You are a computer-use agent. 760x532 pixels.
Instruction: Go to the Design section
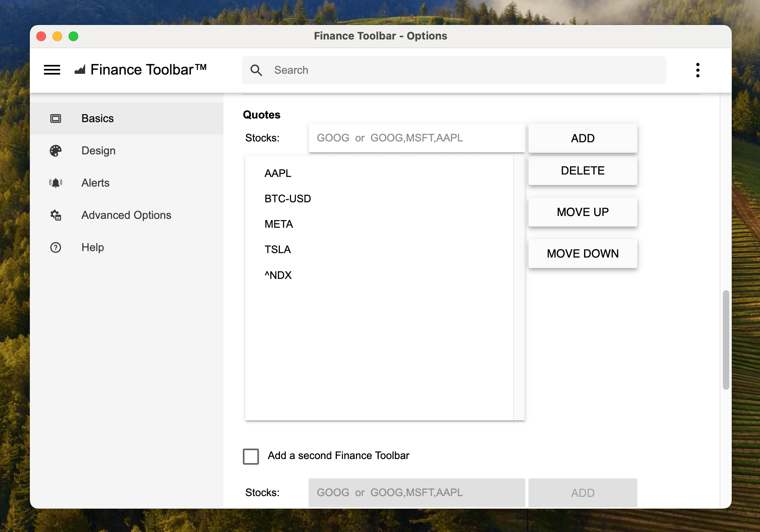point(127,151)
